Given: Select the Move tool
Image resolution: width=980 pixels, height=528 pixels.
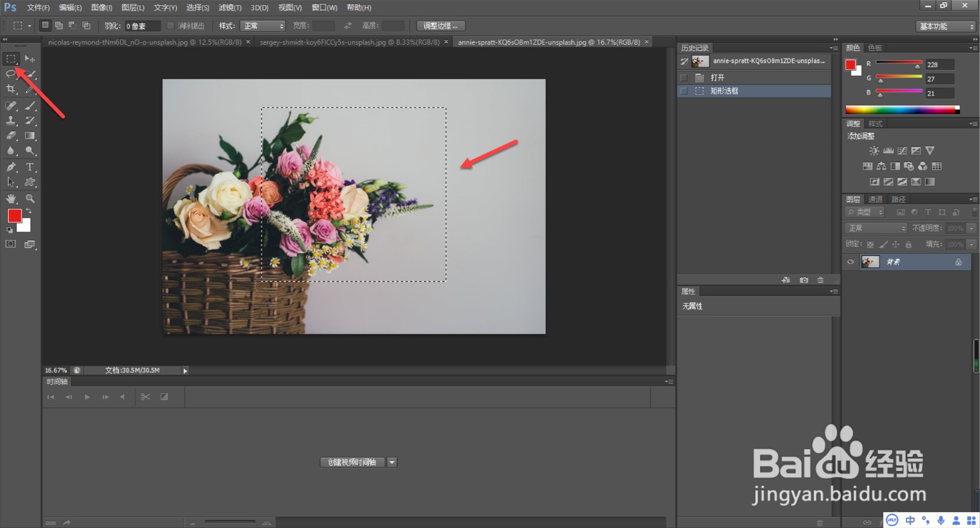Looking at the screenshot, I should tap(29, 59).
